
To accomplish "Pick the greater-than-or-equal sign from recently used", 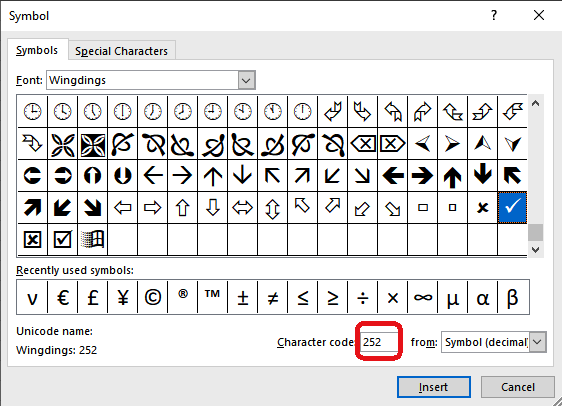I will [x=333, y=297].
